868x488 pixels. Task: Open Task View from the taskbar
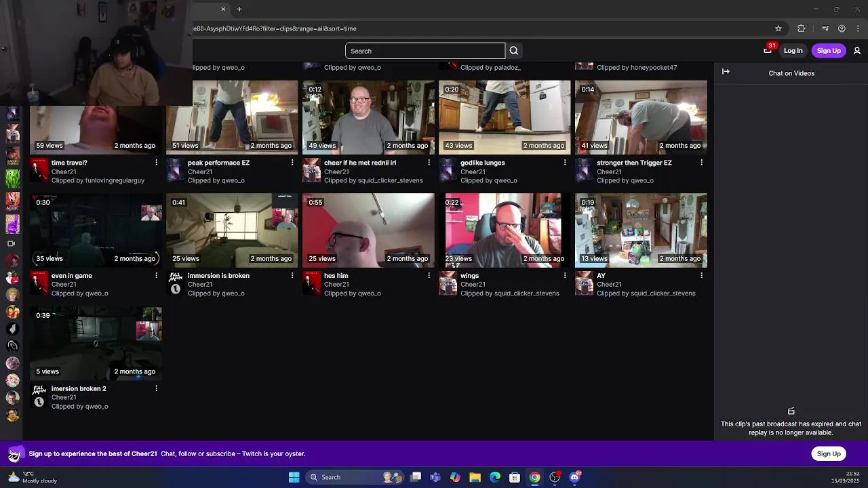pyautogui.click(x=415, y=477)
